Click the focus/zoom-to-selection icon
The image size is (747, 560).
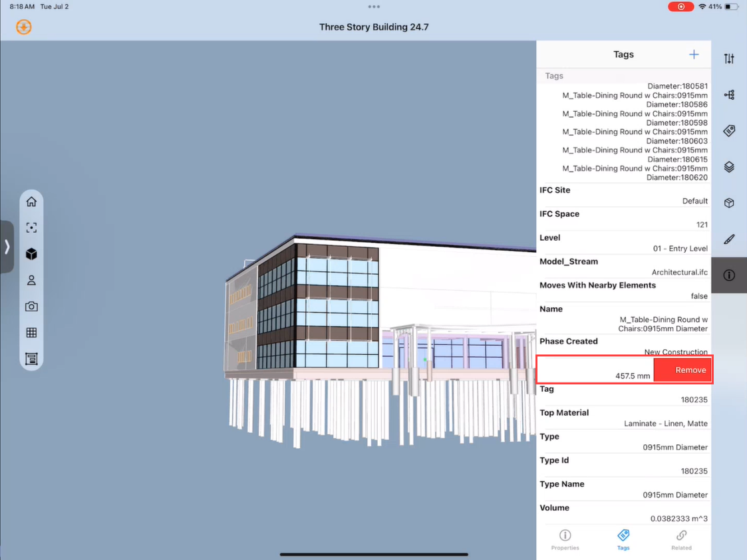pyautogui.click(x=31, y=227)
